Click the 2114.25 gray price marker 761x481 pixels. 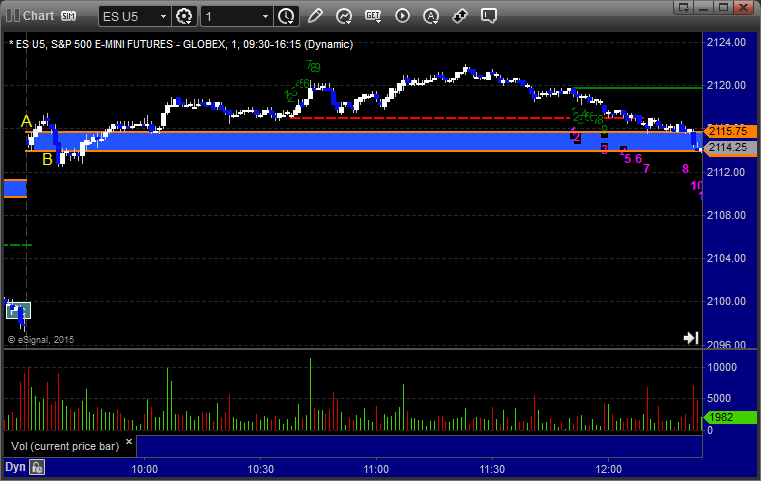click(x=730, y=148)
